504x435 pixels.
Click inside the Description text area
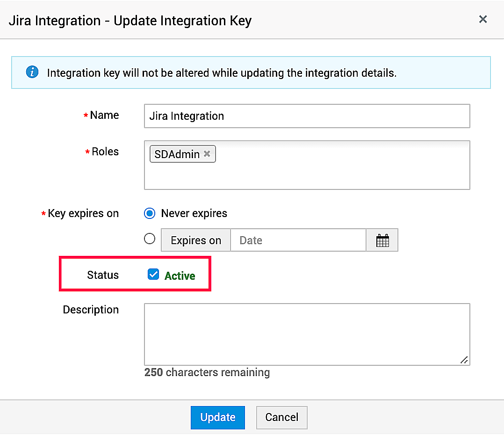(306, 332)
